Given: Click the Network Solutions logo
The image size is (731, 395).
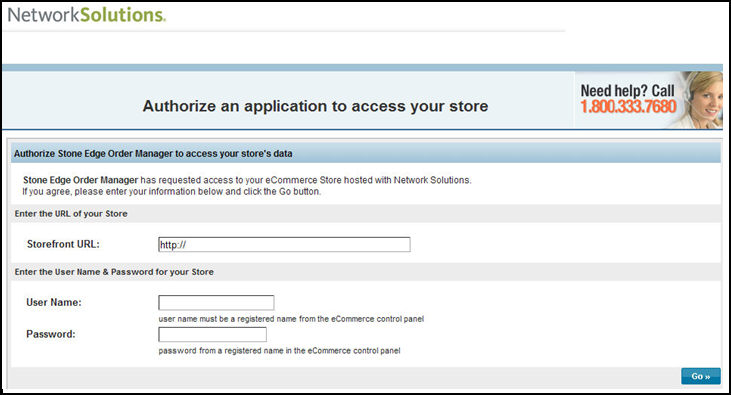Looking at the screenshot, I should click(x=87, y=14).
